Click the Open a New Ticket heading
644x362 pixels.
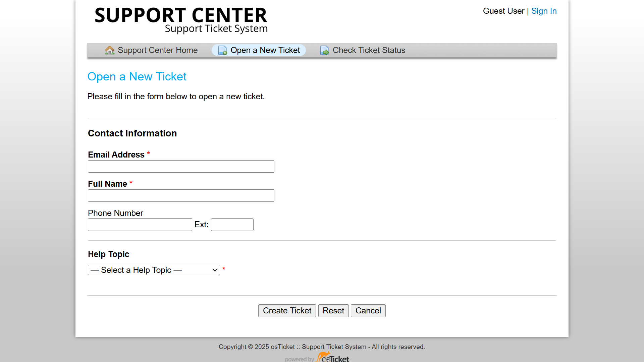(137, 77)
